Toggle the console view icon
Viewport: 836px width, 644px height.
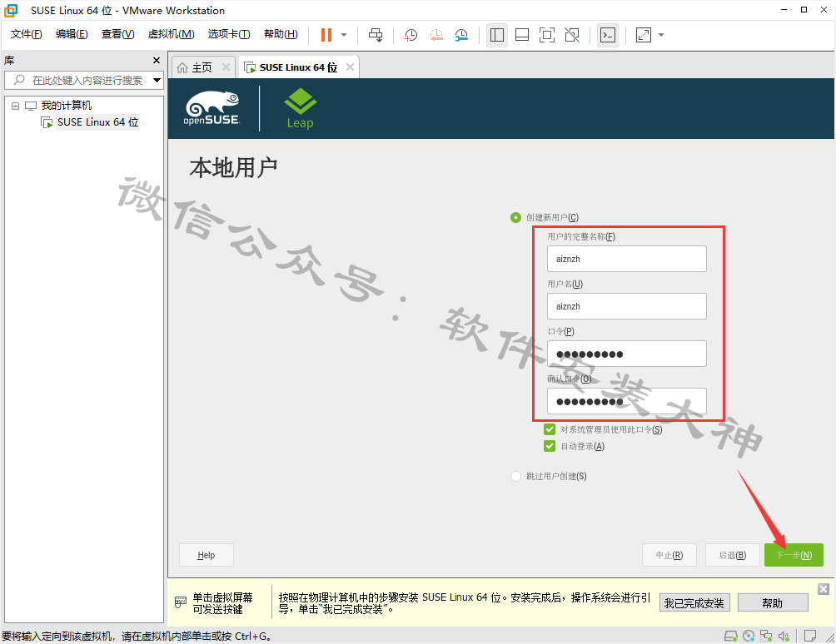point(608,35)
